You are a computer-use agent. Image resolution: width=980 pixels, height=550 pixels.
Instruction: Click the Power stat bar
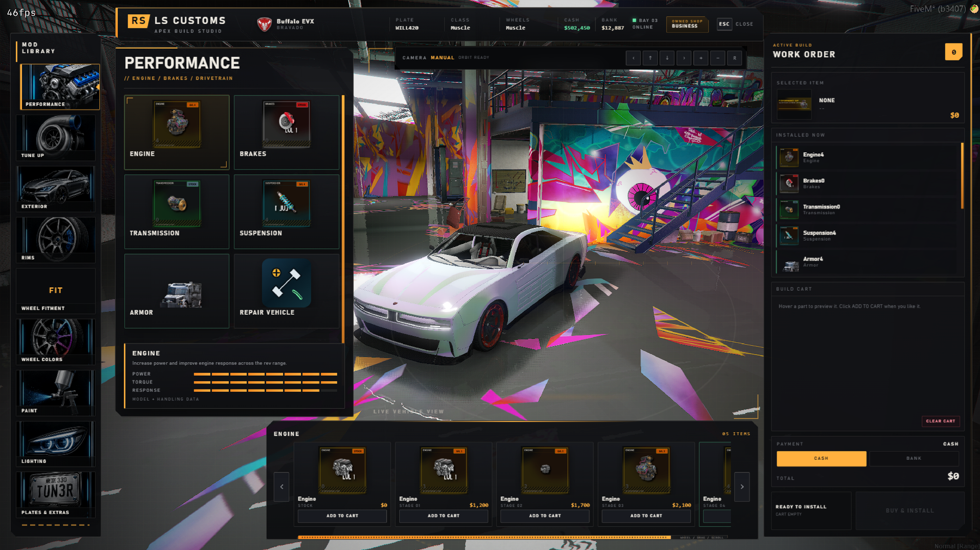coord(265,374)
